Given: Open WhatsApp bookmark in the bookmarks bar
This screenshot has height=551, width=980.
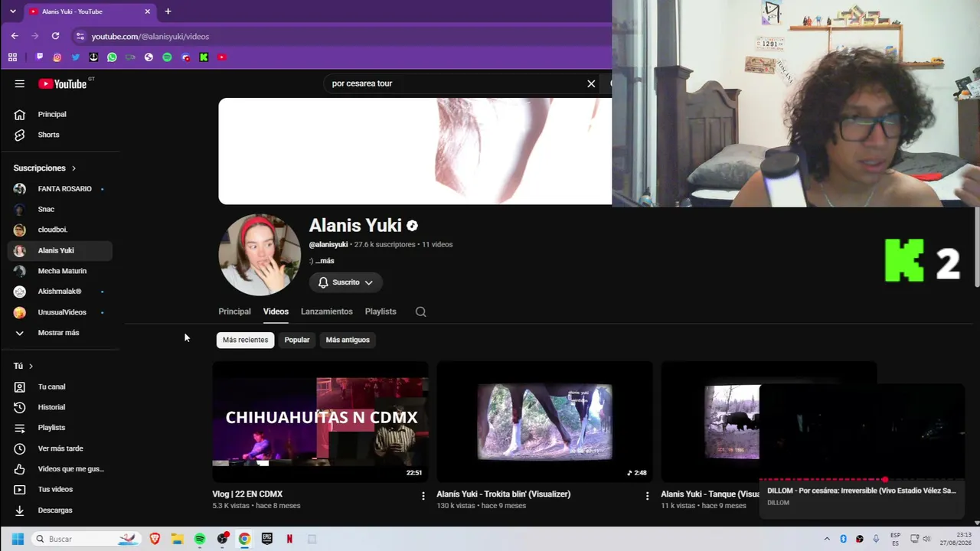Looking at the screenshot, I should (x=113, y=57).
